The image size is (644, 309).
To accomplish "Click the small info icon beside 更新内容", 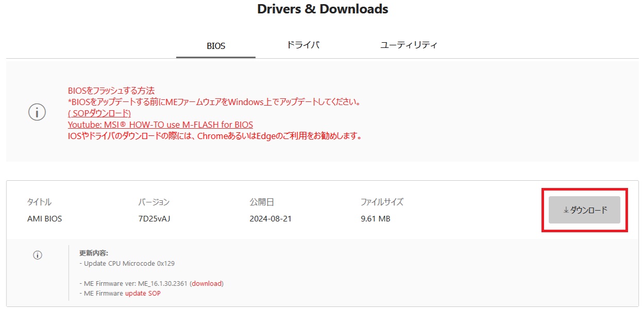I will click(38, 255).
